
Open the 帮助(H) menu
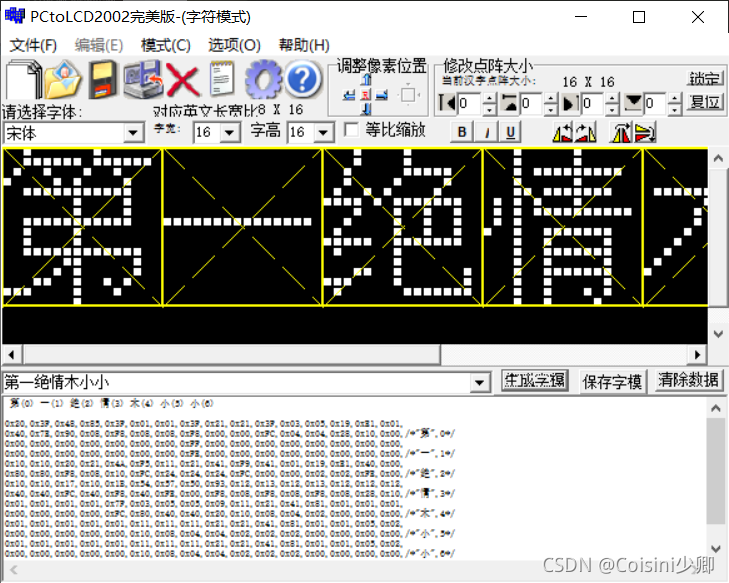[x=304, y=45]
